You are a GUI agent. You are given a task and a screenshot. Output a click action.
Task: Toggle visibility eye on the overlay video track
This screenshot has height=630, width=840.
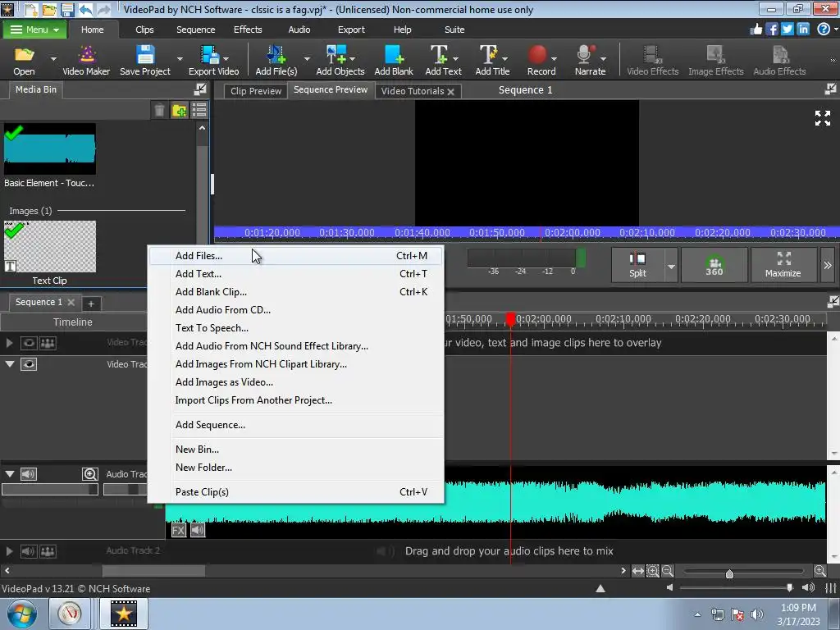[x=29, y=343]
